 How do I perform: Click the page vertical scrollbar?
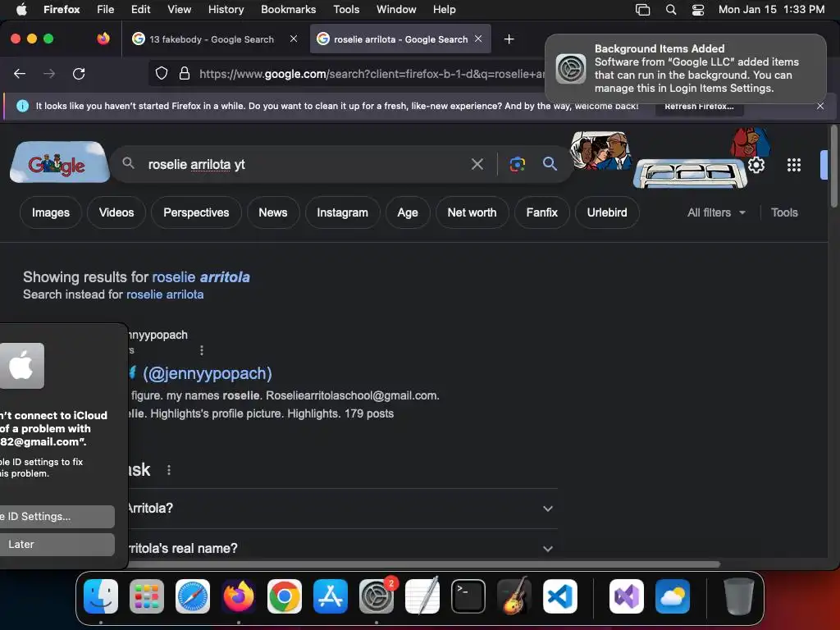(833, 167)
